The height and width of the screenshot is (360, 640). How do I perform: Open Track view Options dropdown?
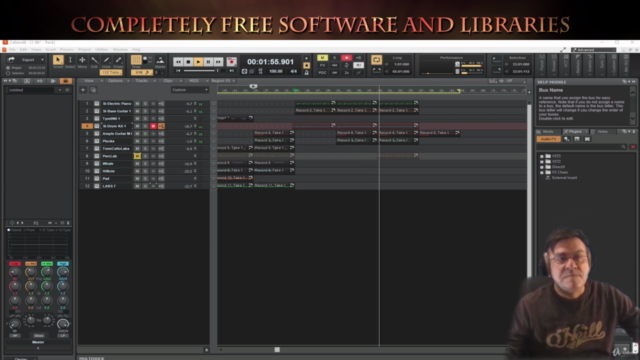pos(117,81)
